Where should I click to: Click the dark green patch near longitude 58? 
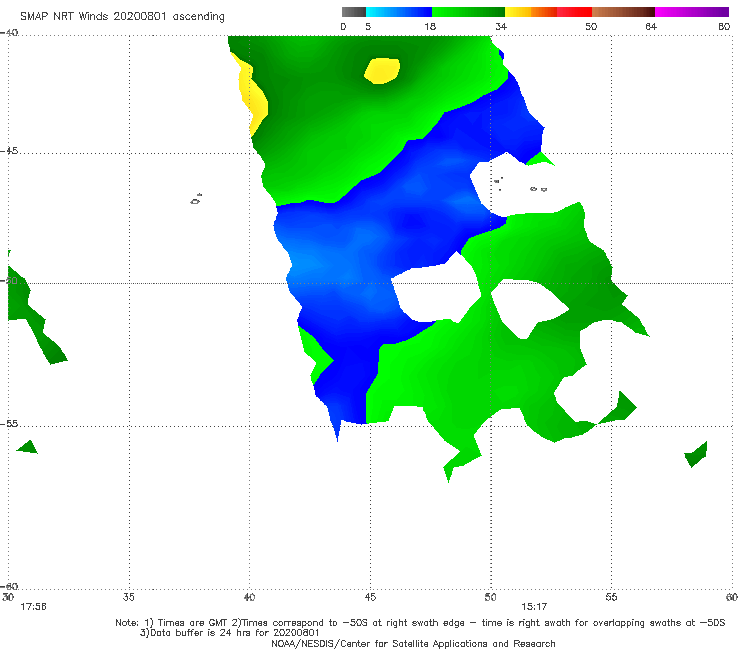(697, 454)
